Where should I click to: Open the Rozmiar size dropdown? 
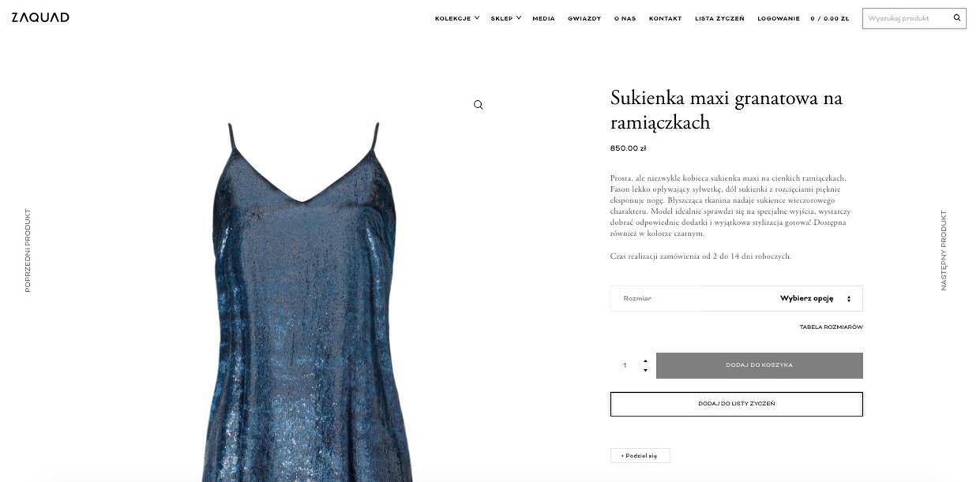736,298
